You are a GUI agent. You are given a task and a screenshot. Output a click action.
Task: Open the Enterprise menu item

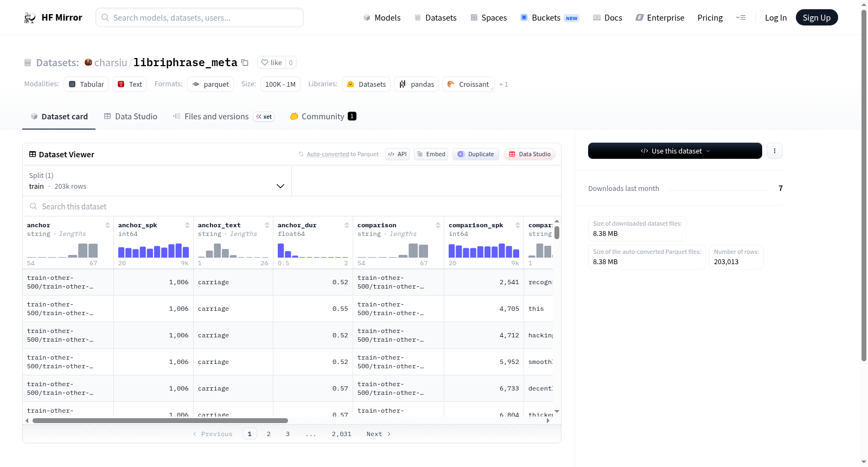[x=660, y=18]
